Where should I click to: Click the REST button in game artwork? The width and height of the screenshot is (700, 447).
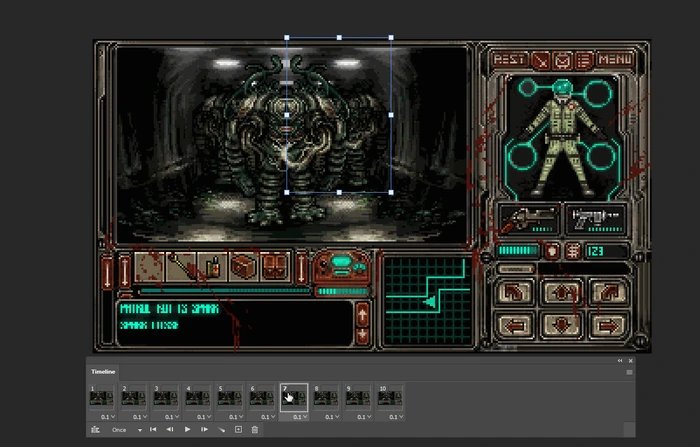tap(510, 60)
